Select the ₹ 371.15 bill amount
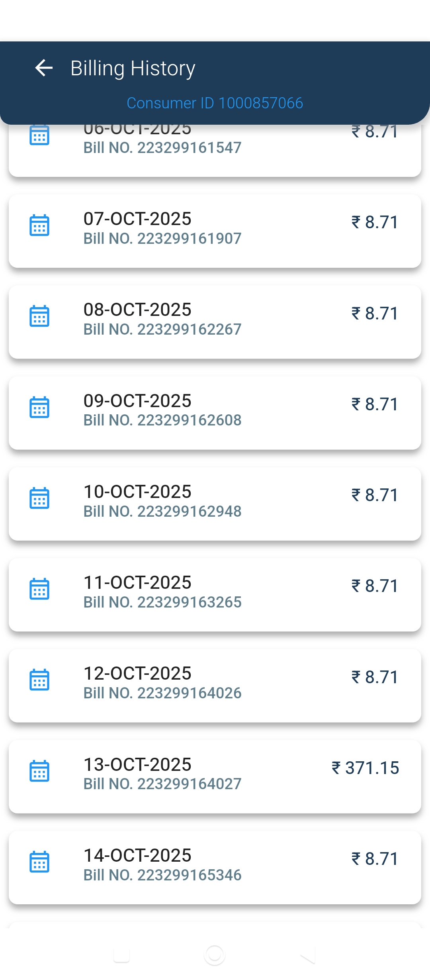Image resolution: width=430 pixels, height=980 pixels. [x=365, y=768]
